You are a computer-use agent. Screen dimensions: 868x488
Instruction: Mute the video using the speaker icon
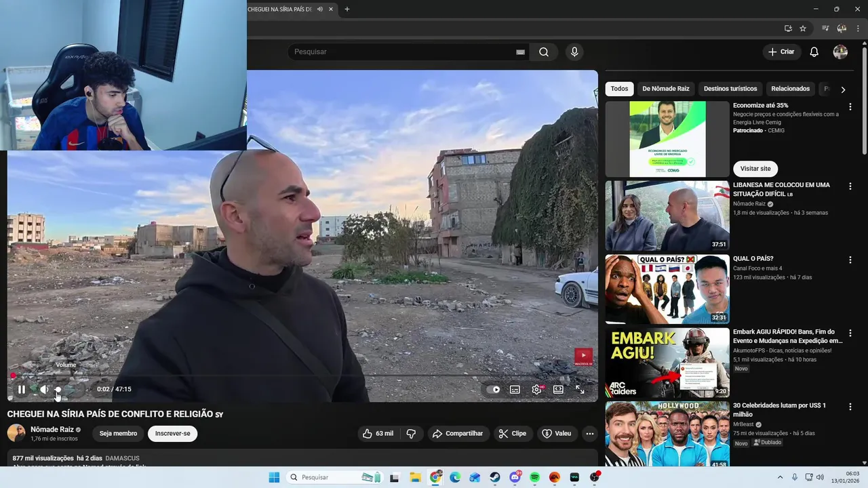[x=44, y=389]
